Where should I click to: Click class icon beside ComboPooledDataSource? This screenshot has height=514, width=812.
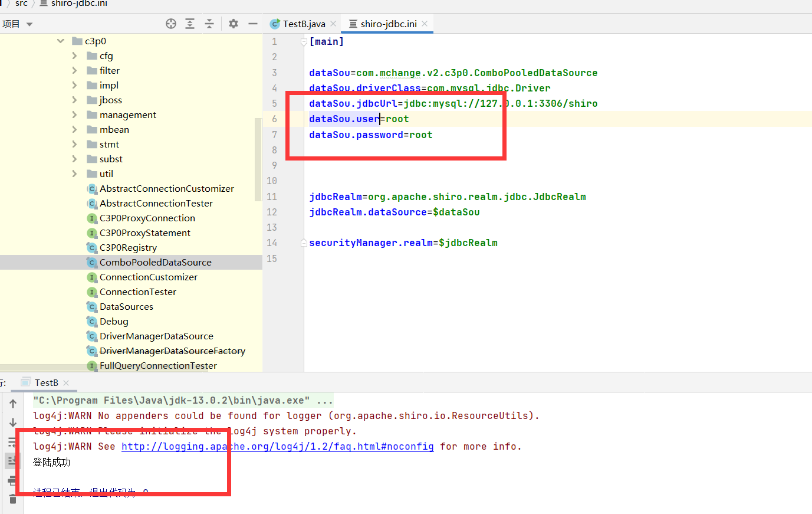(x=91, y=262)
